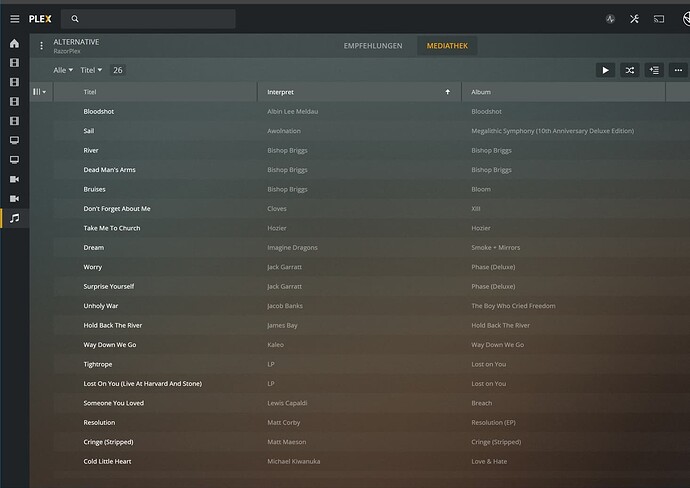
Task: Open artist Jacob Banks
Action: pos(285,306)
